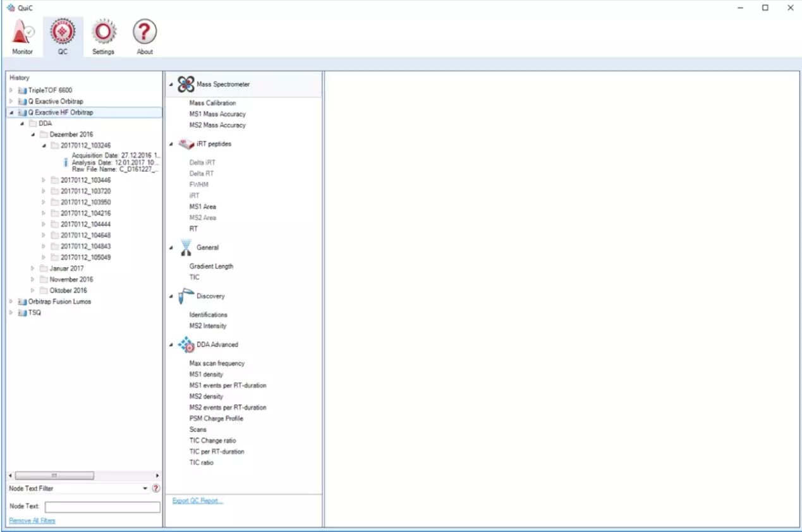Image resolution: width=802 pixels, height=532 pixels.
Task: Click the Mass Spectrometer category icon
Action: 186,84
